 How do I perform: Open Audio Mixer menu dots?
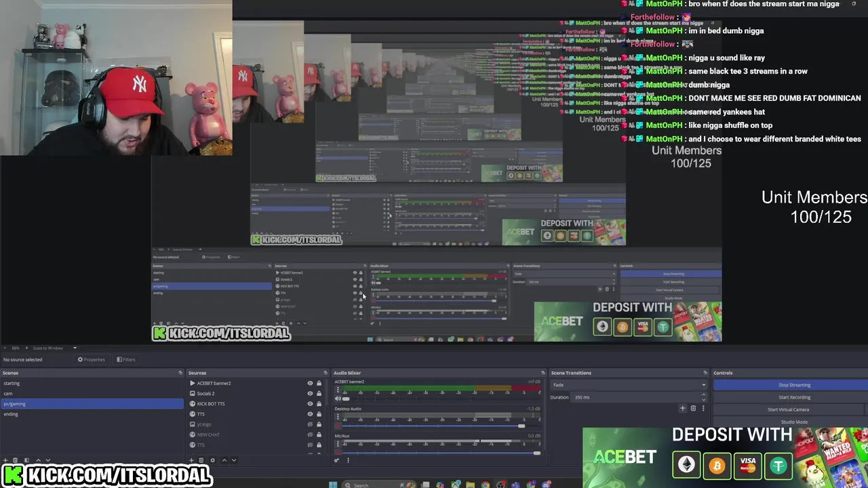[x=349, y=460]
